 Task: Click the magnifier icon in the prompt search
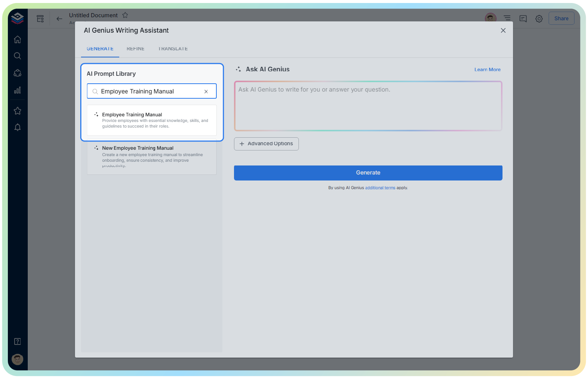coord(95,92)
